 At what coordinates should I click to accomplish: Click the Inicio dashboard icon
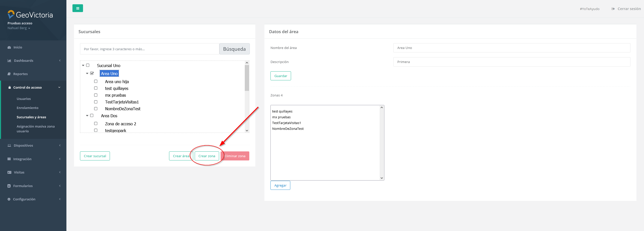click(9, 47)
